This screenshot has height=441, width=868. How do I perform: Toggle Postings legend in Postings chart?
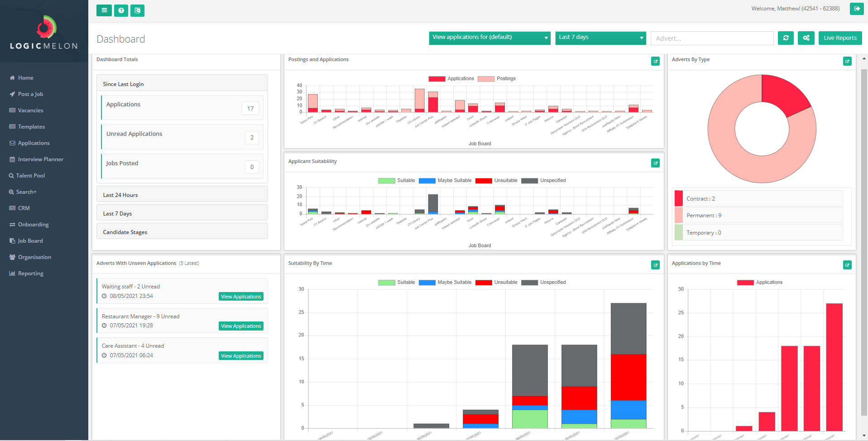pos(497,79)
